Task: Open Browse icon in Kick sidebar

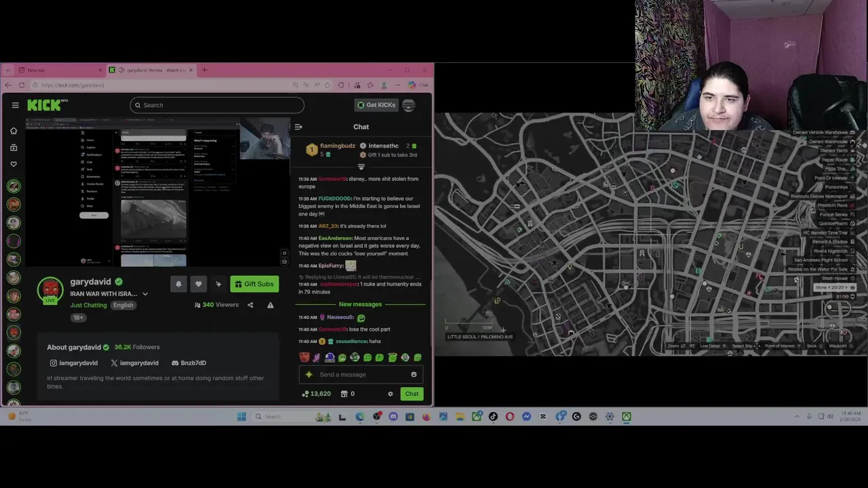Action: pyautogui.click(x=14, y=147)
